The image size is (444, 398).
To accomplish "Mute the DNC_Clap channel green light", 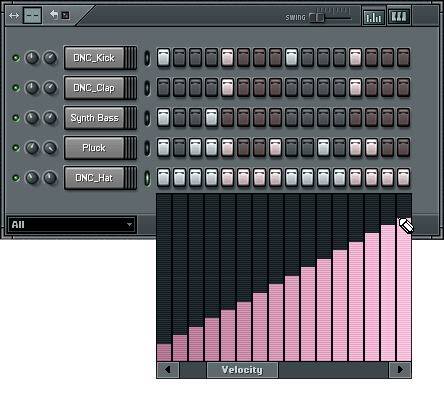I will [x=16, y=88].
